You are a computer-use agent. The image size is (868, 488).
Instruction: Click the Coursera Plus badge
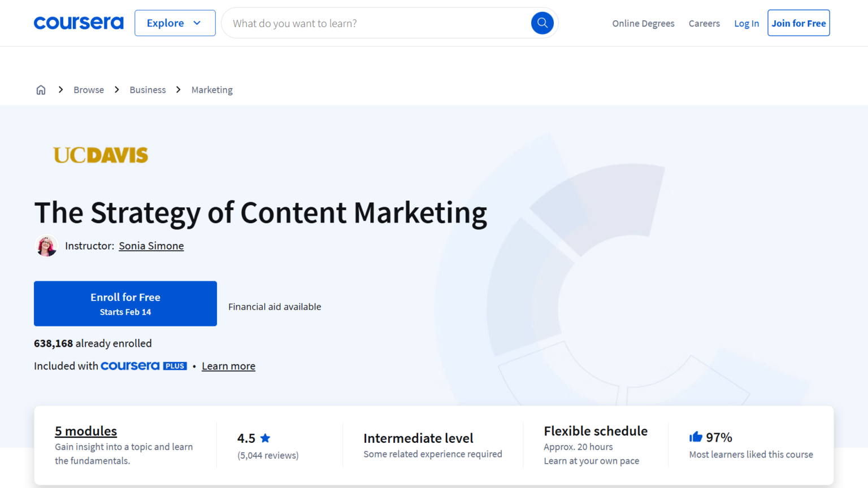144,365
